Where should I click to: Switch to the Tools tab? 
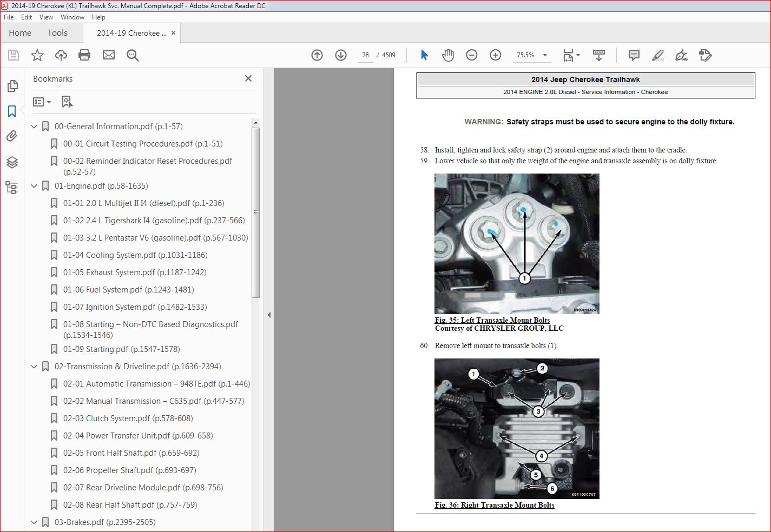[57, 33]
